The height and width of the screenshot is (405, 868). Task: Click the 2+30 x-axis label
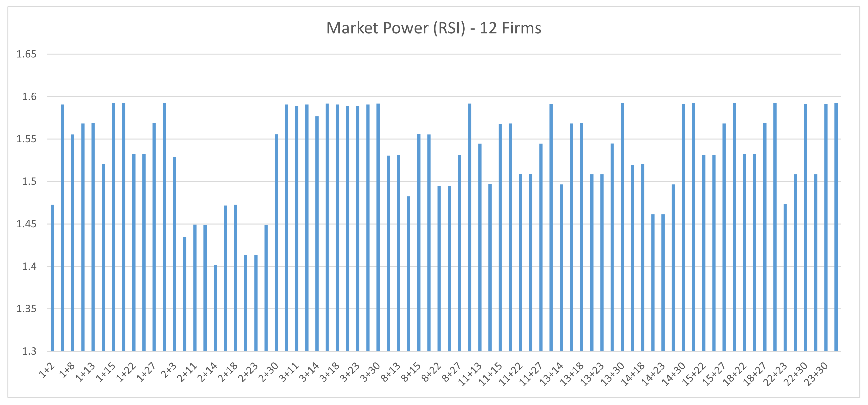tap(269, 372)
